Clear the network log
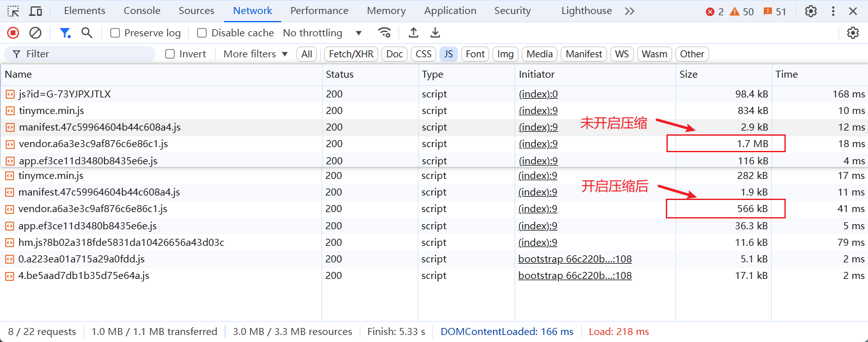The height and width of the screenshot is (342, 868). [36, 33]
